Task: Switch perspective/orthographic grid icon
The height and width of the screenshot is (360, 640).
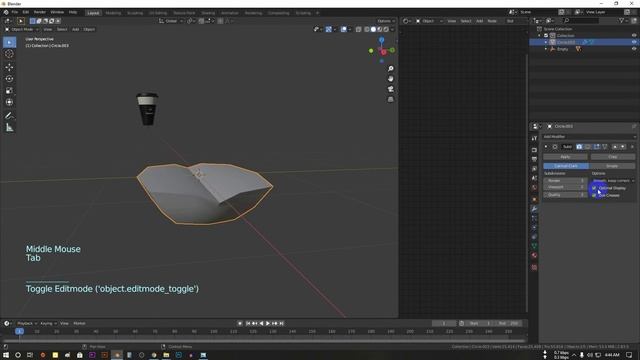Action: pyautogui.click(x=391, y=99)
